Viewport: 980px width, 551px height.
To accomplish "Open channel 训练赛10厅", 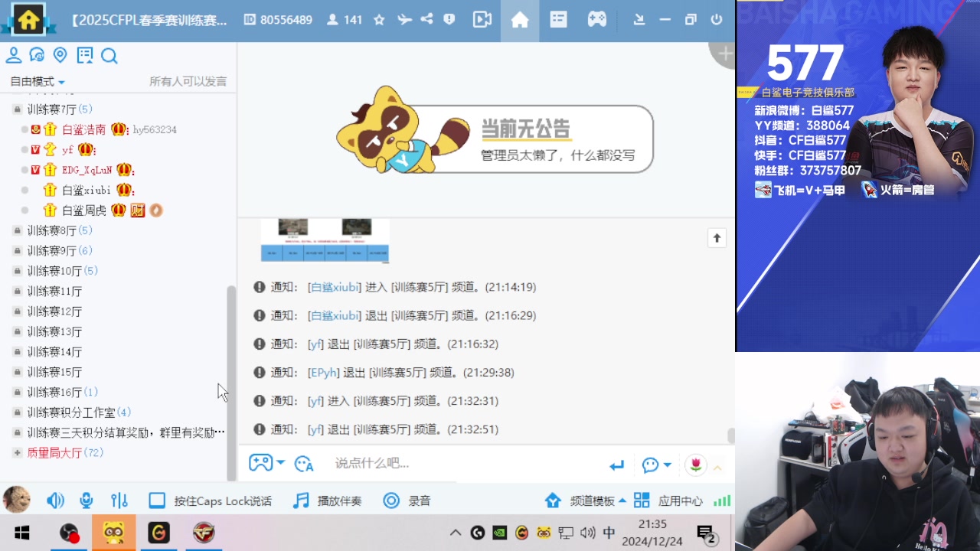I will coord(55,271).
